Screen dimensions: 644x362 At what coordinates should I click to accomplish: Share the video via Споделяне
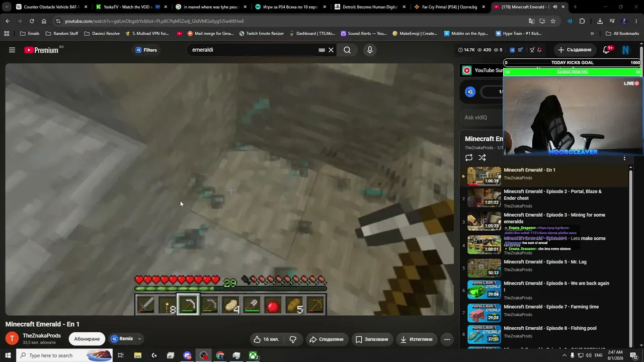pos(327,339)
